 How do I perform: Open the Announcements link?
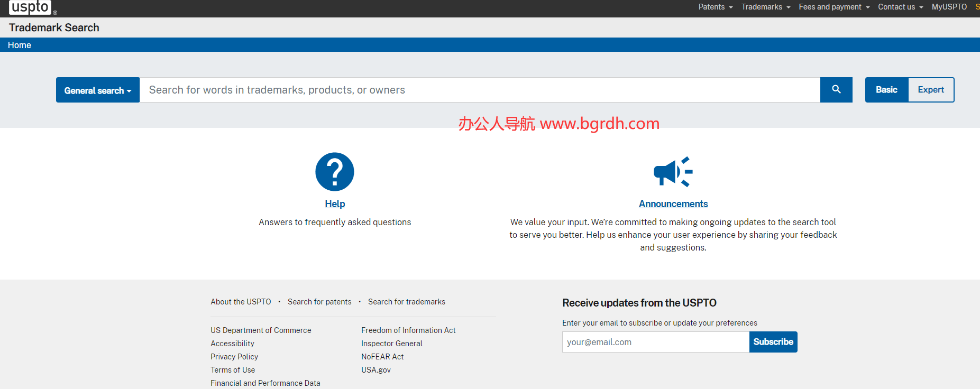point(673,204)
